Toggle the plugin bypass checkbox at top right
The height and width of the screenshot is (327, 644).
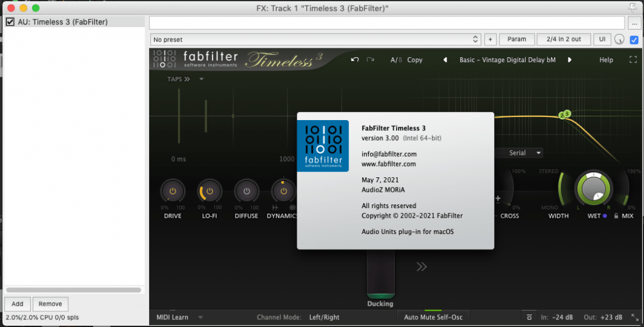click(x=634, y=40)
